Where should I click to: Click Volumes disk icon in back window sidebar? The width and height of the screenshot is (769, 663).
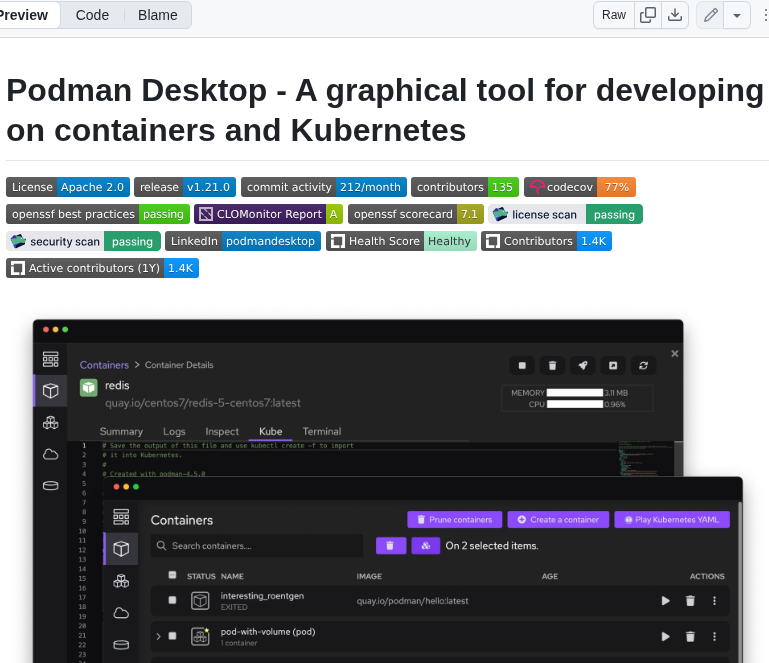[51, 485]
